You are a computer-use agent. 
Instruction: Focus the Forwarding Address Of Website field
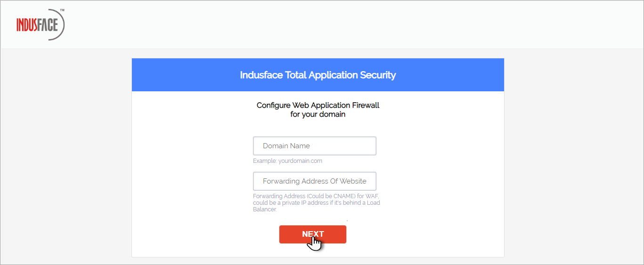[x=315, y=181]
